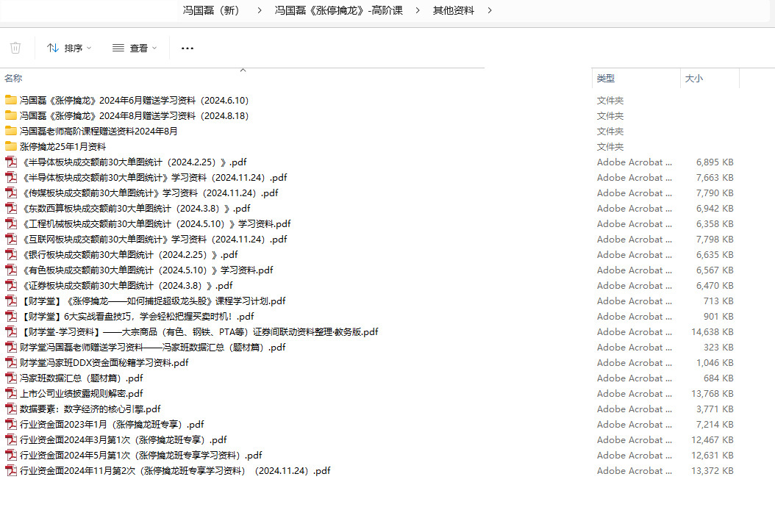Select file name 《证券板块成交额前30大单图统计（2024.3.8）》.pdf
The width and height of the screenshot is (775, 532).
point(127,286)
